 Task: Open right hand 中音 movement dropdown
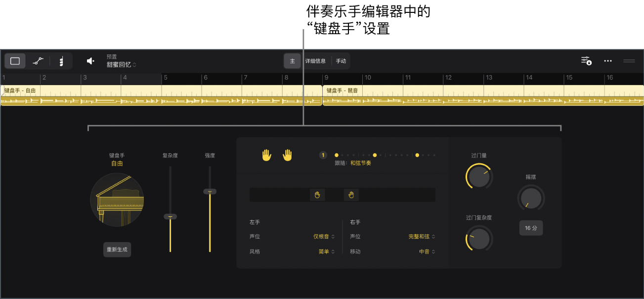click(x=427, y=251)
